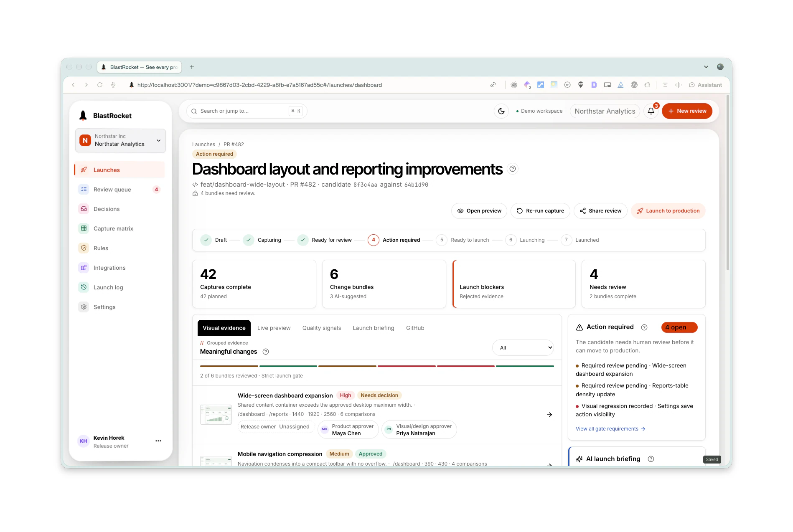Open Review queue in sidebar

pos(119,190)
